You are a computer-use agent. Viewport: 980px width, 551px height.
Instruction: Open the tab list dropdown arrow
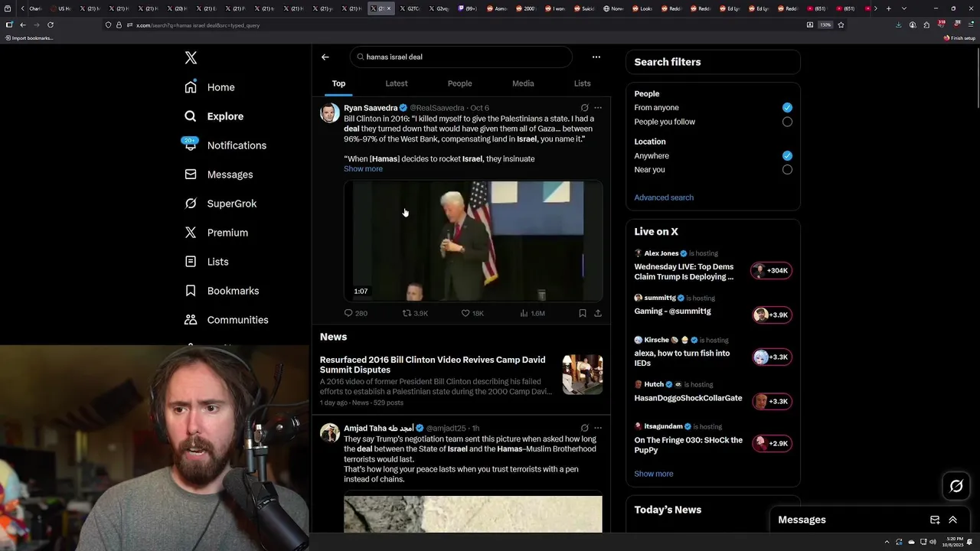click(904, 8)
